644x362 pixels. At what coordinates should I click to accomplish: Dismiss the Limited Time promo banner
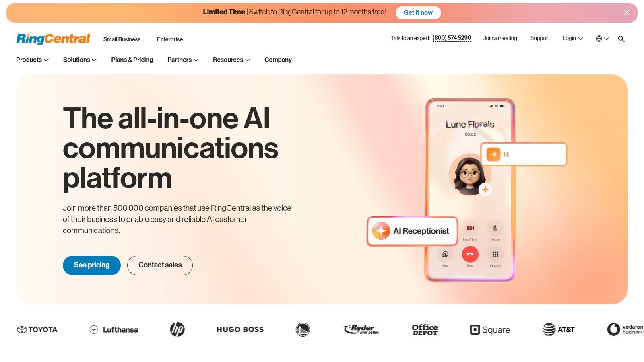coord(627,12)
